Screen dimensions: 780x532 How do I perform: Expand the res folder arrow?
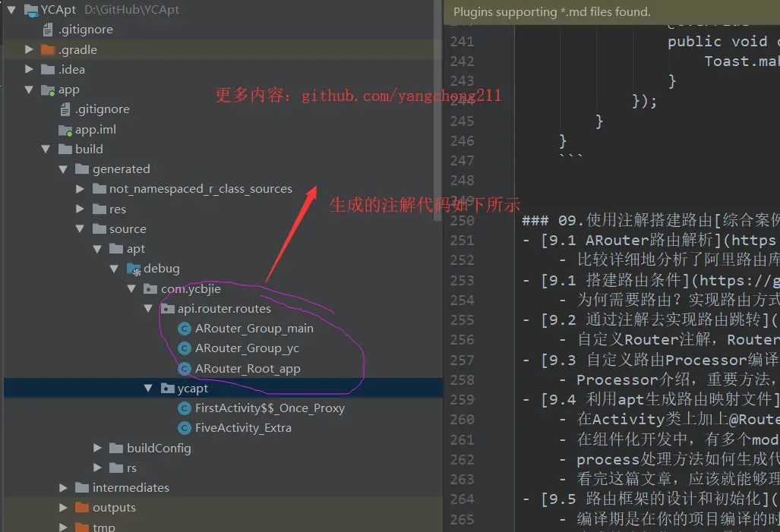[x=80, y=209]
